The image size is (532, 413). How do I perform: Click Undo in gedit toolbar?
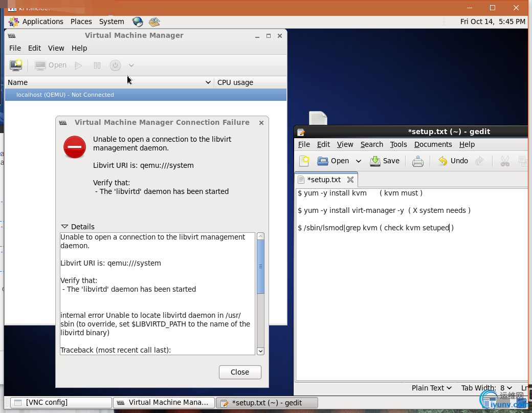pyautogui.click(x=453, y=161)
